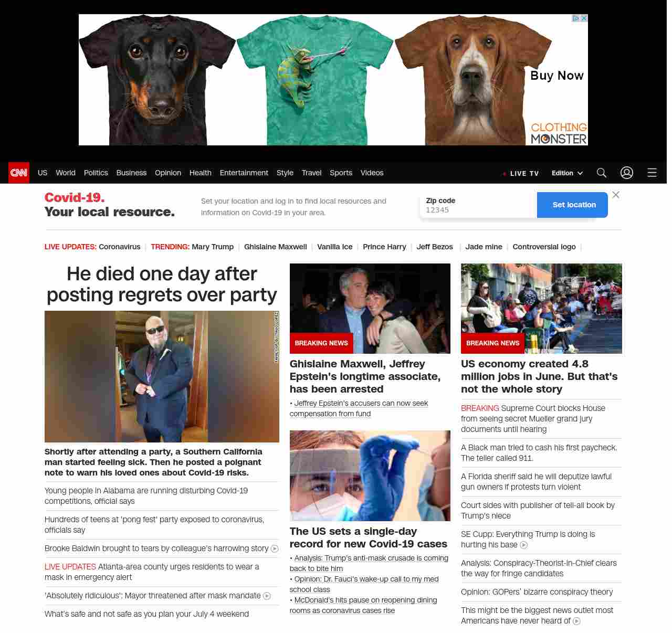Play video icon beside Brooke Baldwin story
The height and width of the screenshot is (633, 672).
[275, 548]
